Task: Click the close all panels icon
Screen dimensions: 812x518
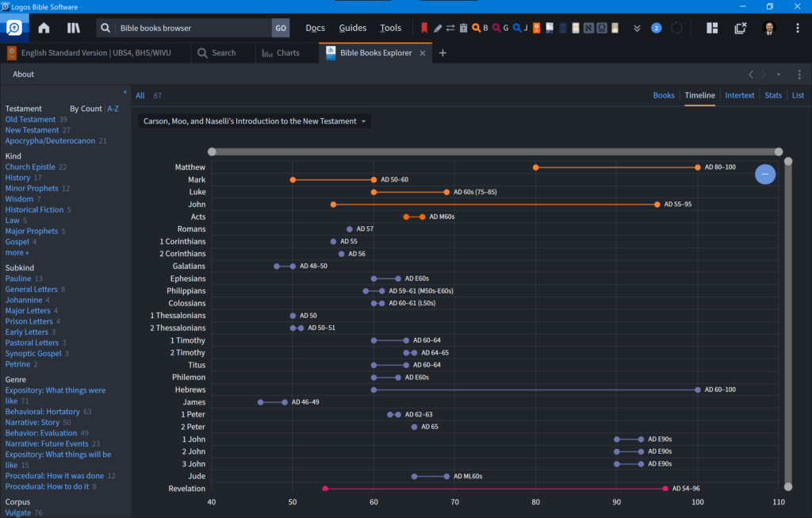Action: (x=741, y=28)
